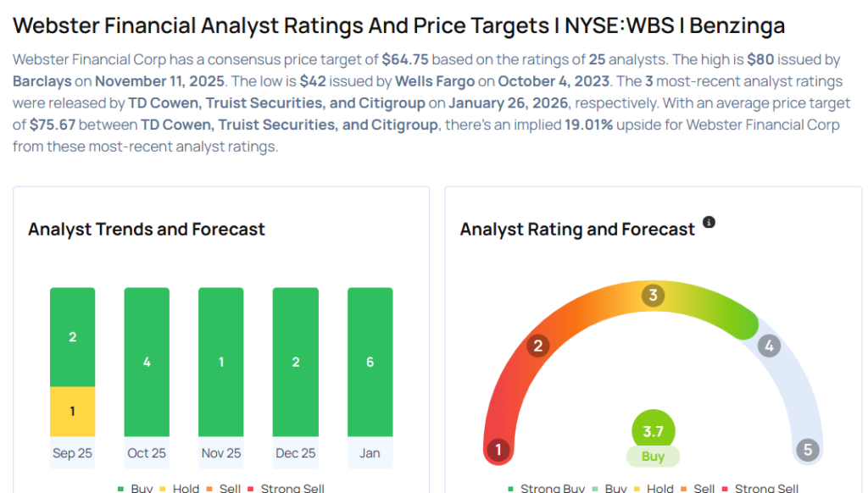Select yellow Hold segment in Sep 25 bar
The height and width of the screenshot is (493, 868).
point(73,412)
